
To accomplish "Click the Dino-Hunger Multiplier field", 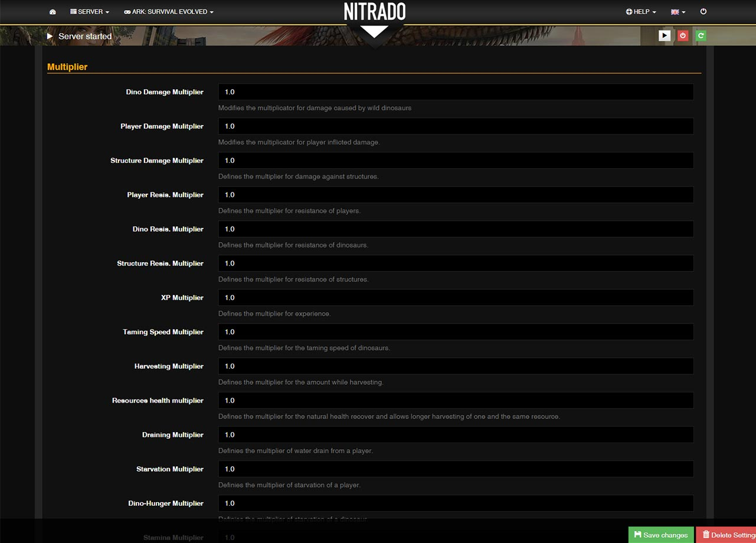I will 456,503.
